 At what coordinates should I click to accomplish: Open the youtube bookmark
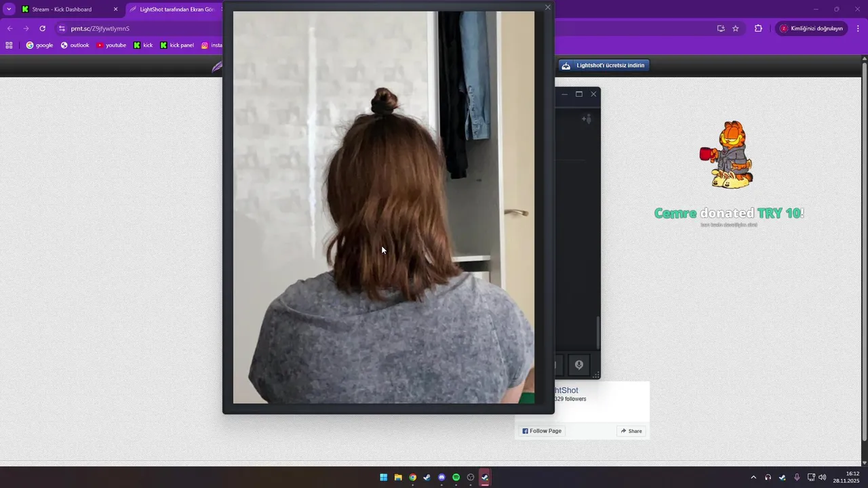coord(111,45)
